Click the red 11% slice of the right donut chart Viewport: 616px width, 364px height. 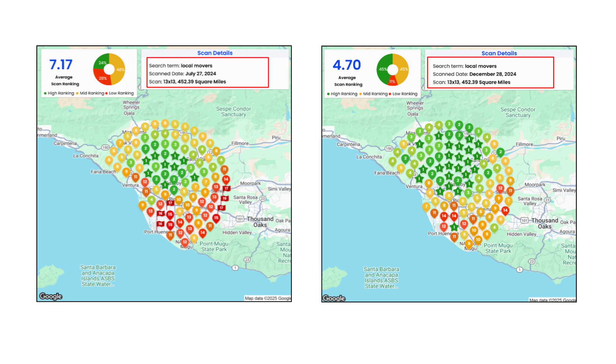click(x=392, y=81)
